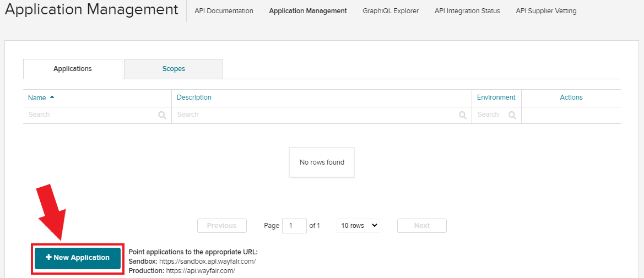Viewport: 644px width, 278px height.
Task: Select the Applications tab
Action: point(73,69)
